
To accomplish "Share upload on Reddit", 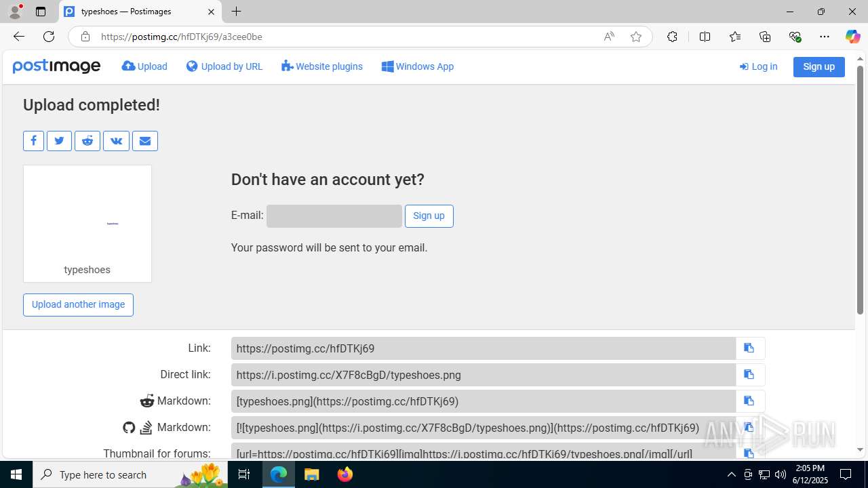I will point(87,141).
